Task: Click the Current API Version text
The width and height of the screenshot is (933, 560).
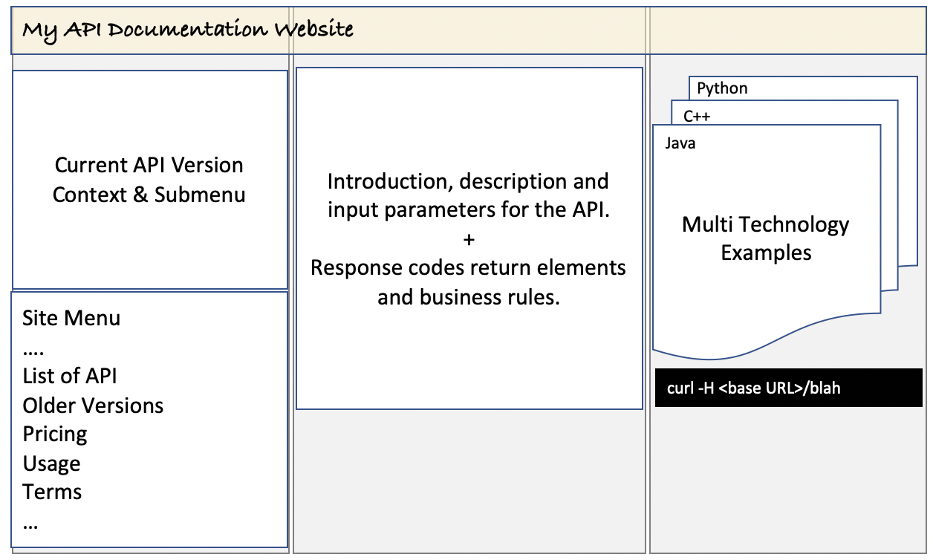Action: pos(149,165)
